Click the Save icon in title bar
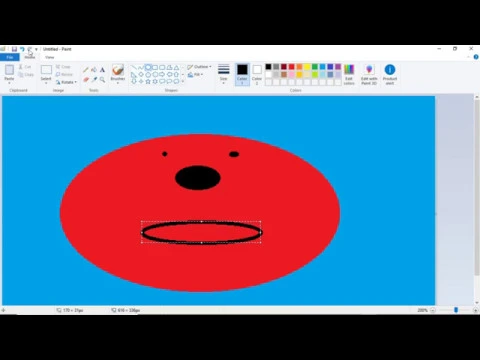Viewport: 480px width, 360px height. tap(14, 49)
